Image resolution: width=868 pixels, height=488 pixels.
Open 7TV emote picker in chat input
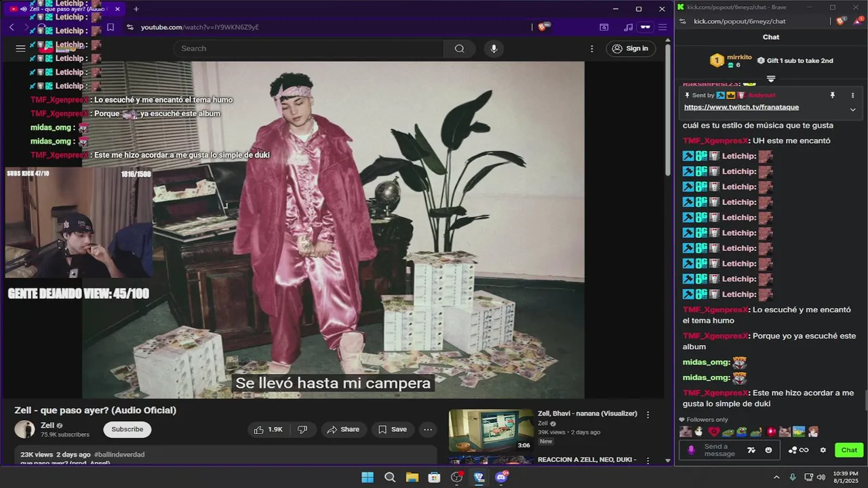(x=751, y=450)
